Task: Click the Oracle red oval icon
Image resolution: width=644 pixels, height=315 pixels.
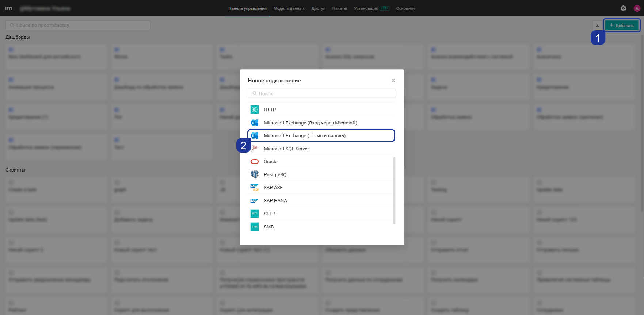Action: [255, 161]
